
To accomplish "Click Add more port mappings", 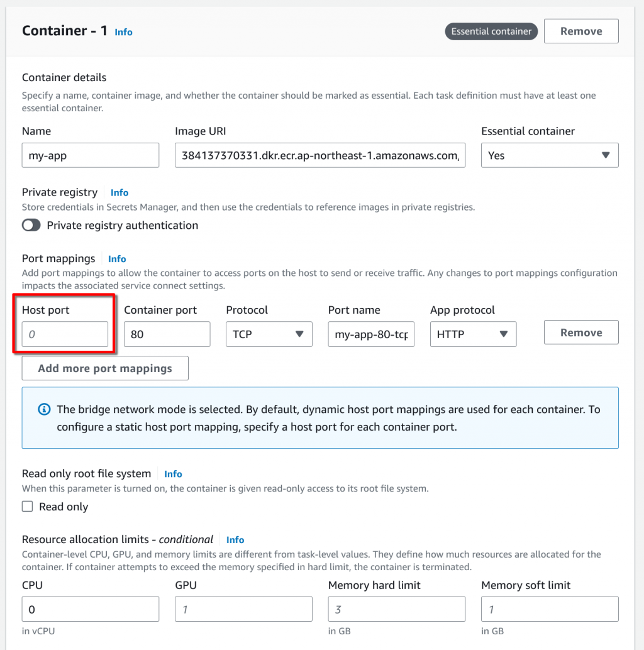I will tap(105, 368).
